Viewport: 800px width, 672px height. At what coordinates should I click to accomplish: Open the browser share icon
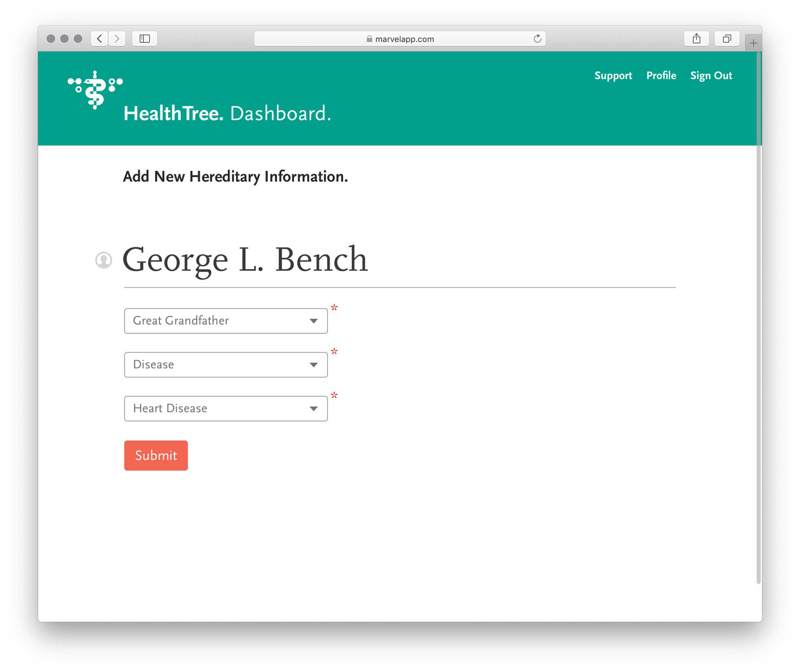pyautogui.click(x=697, y=39)
